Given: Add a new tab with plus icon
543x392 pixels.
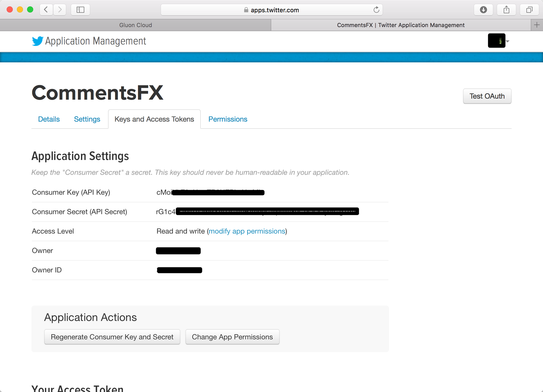Looking at the screenshot, I should click(537, 25).
